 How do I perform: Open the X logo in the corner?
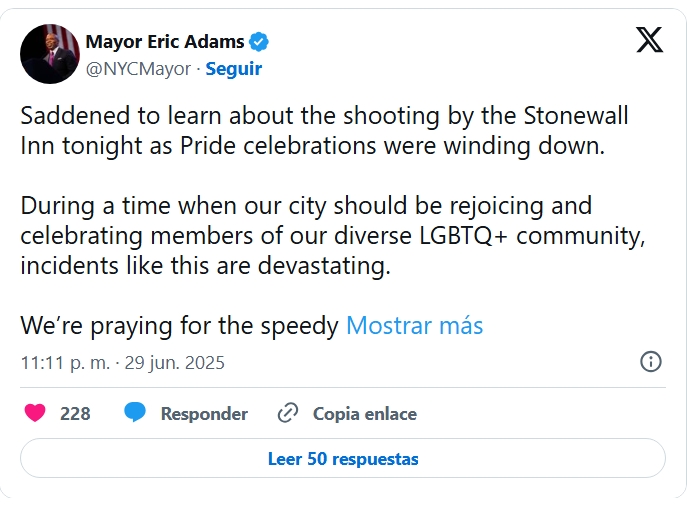(649, 40)
